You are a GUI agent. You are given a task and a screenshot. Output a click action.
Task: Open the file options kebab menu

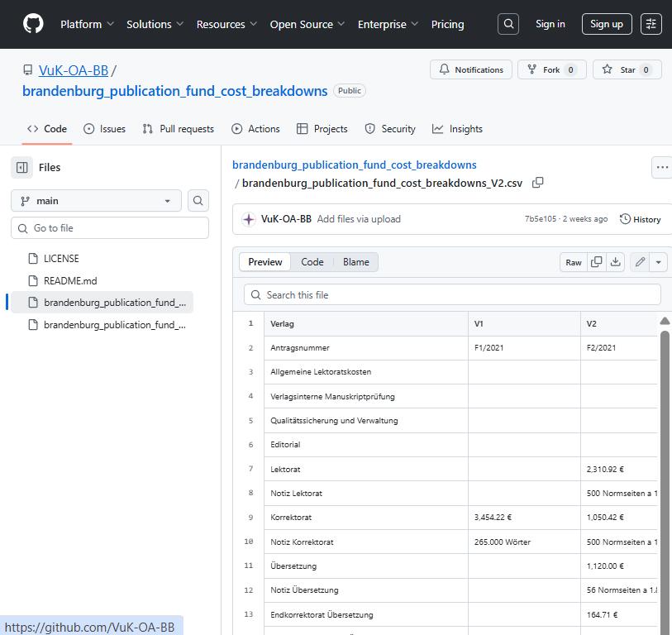point(661,166)
